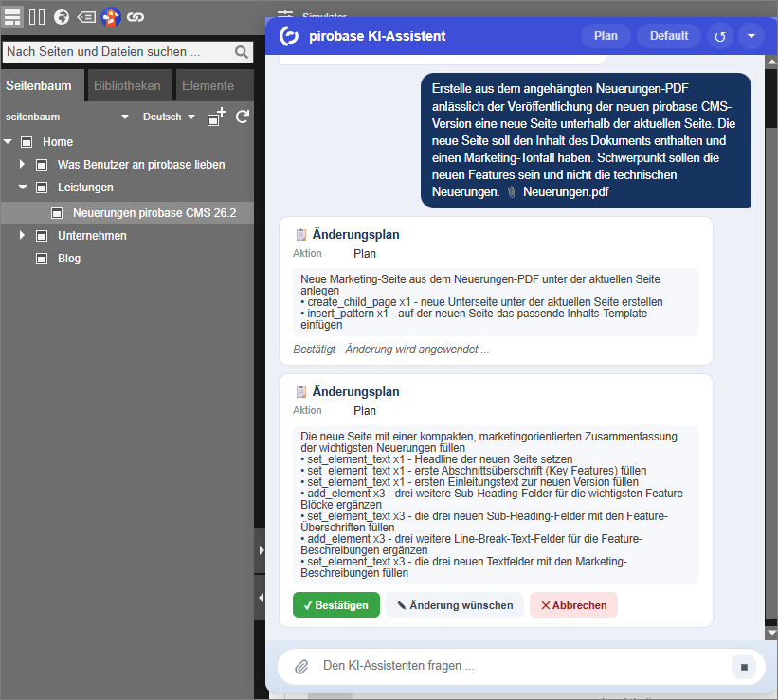
Task: Expand the Unternehmen tree node
Action: [22, 235]
